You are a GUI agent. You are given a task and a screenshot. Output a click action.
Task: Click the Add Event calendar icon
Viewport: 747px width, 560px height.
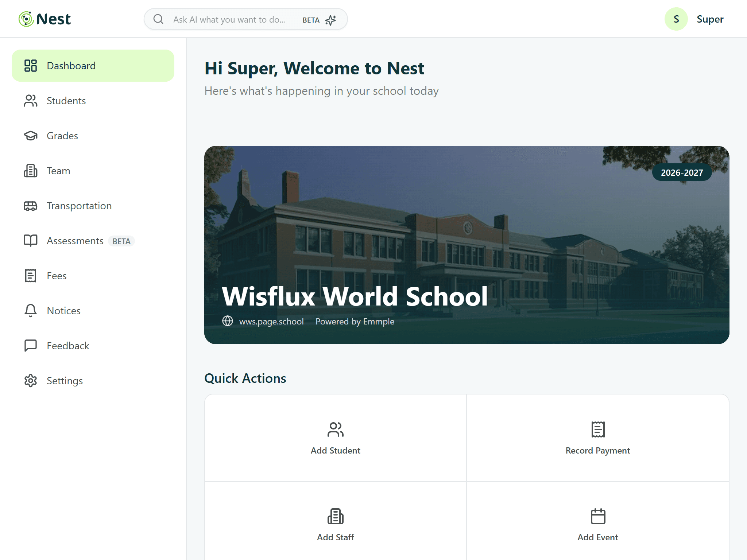tap(598, 516)
